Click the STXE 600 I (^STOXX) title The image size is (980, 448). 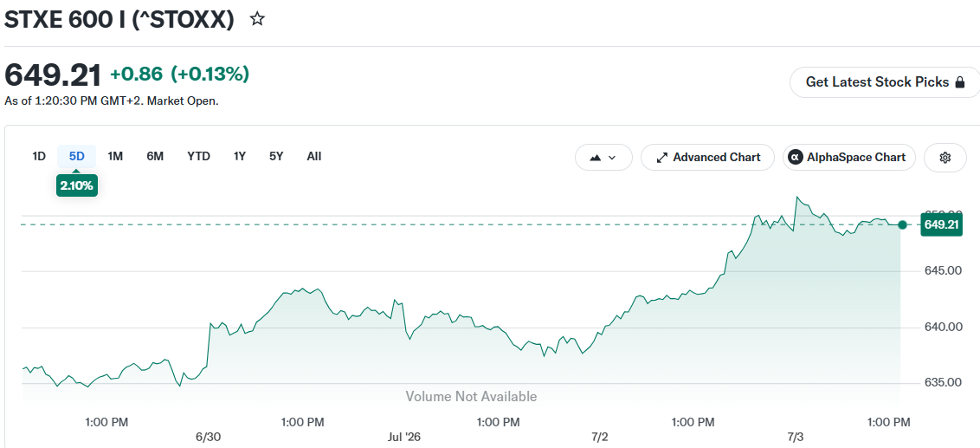coord(119,19)
